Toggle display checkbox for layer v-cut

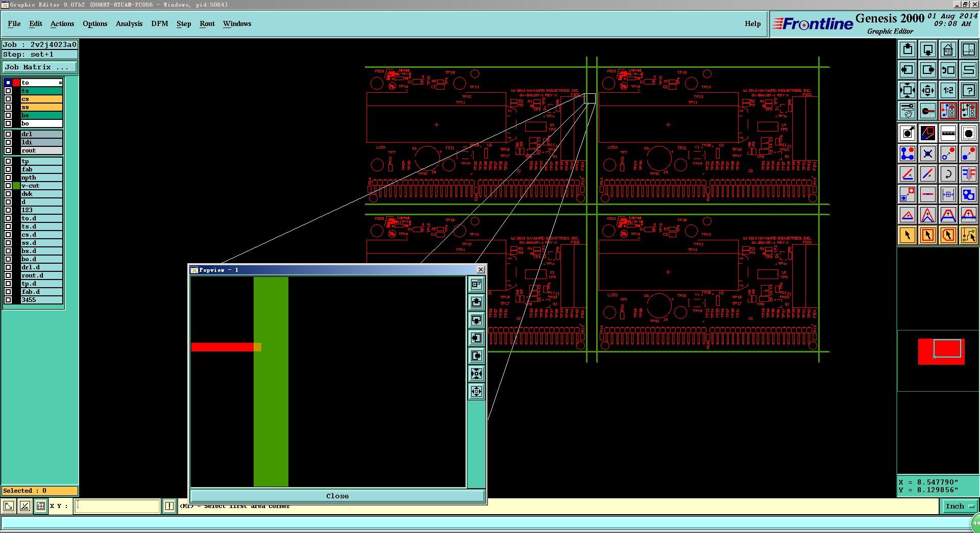(x=8, y=186)
